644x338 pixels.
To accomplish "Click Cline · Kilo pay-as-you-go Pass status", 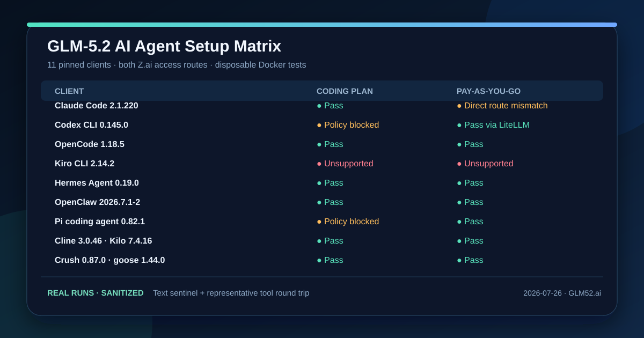I will click(x=470, y=241).
